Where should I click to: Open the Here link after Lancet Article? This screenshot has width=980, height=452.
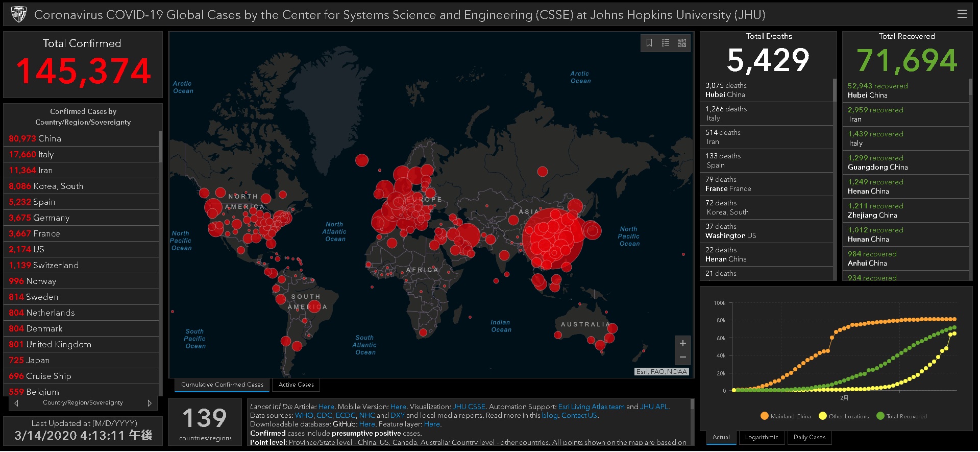pos(326,407)
